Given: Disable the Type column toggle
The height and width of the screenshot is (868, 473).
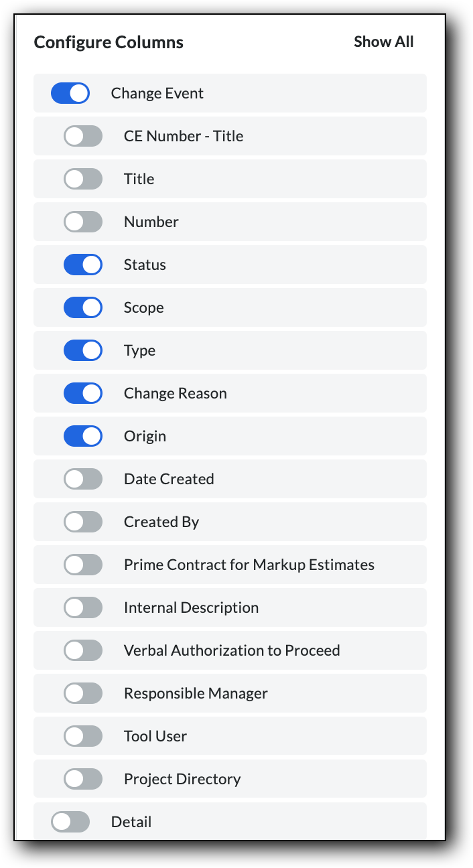Looking at the screenshot, I should coord(82,350).
